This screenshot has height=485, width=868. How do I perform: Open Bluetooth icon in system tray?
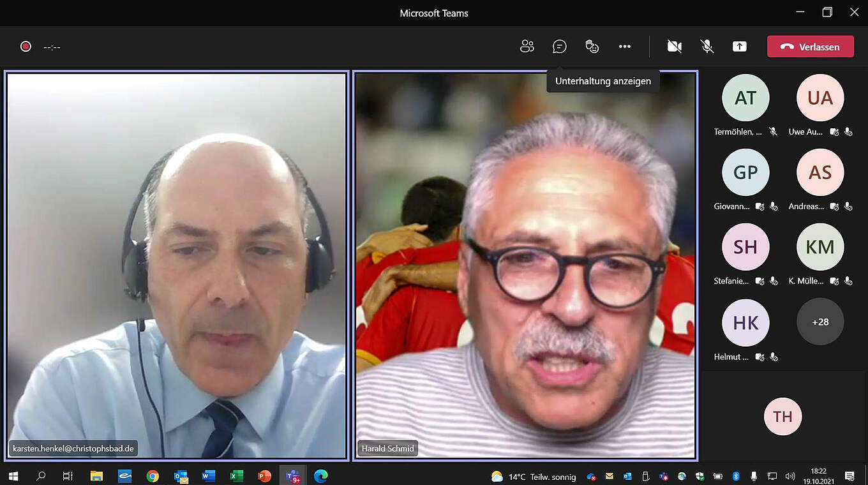click(x=735, y=476)
